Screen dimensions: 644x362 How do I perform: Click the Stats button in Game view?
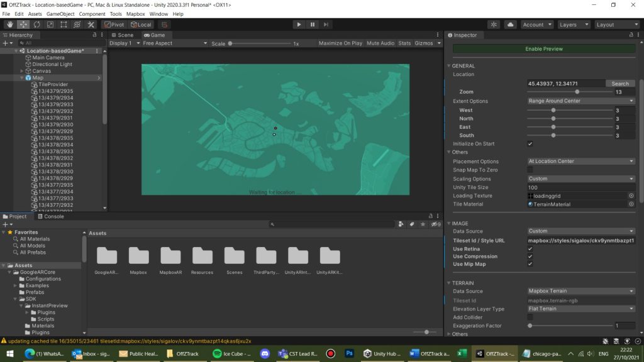[404, 43]
